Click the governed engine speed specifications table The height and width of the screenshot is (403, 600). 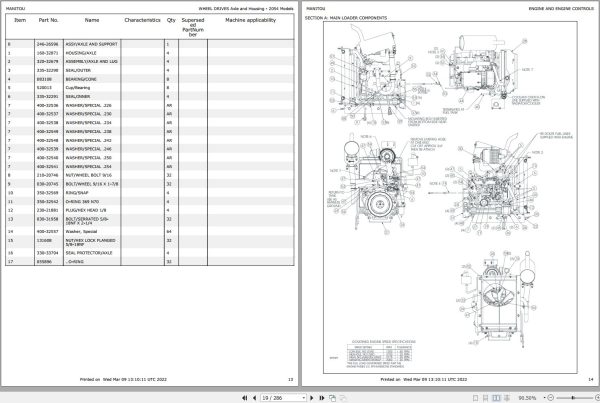pyautogui.click(x=380, y=352)
